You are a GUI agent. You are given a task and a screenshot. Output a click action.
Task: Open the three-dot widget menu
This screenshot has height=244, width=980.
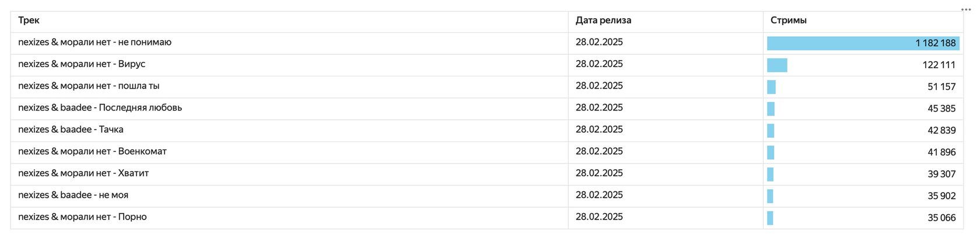tap(966, 9)
